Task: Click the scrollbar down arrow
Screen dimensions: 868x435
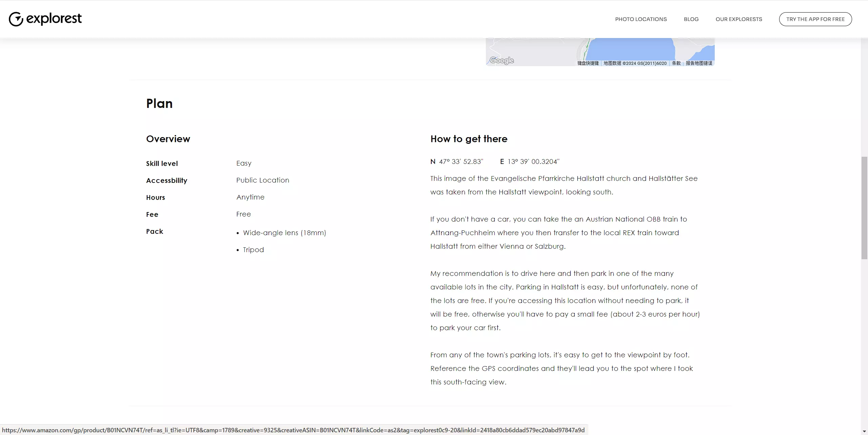Action: (x=864, y=431)
